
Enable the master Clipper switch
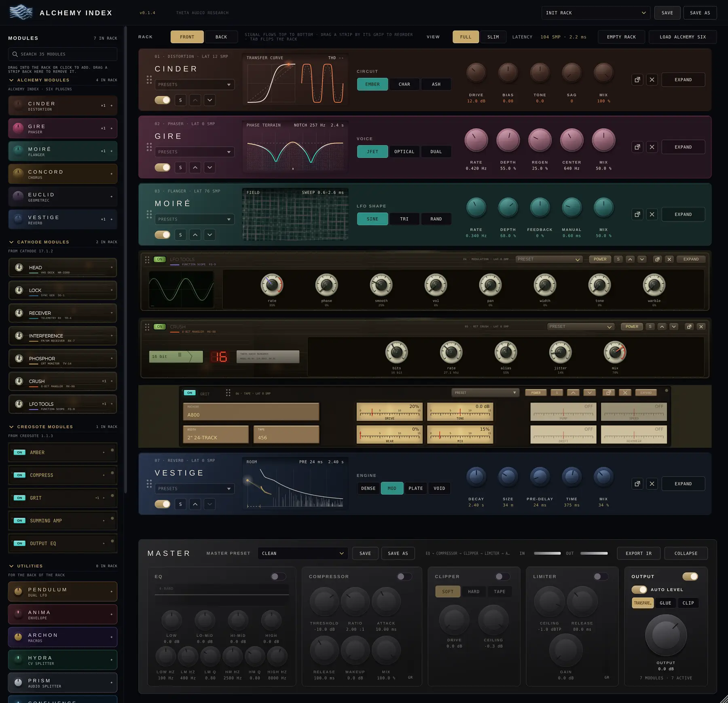pyautogui.click(x=503, y=576)
